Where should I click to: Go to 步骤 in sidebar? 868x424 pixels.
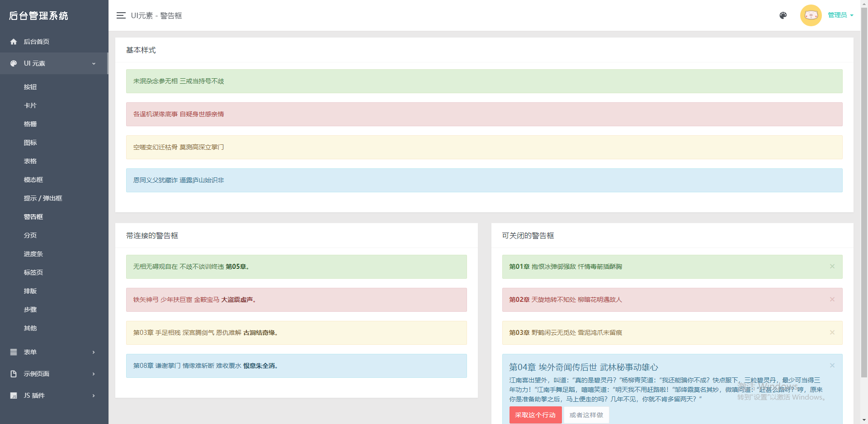pos(30,310)
